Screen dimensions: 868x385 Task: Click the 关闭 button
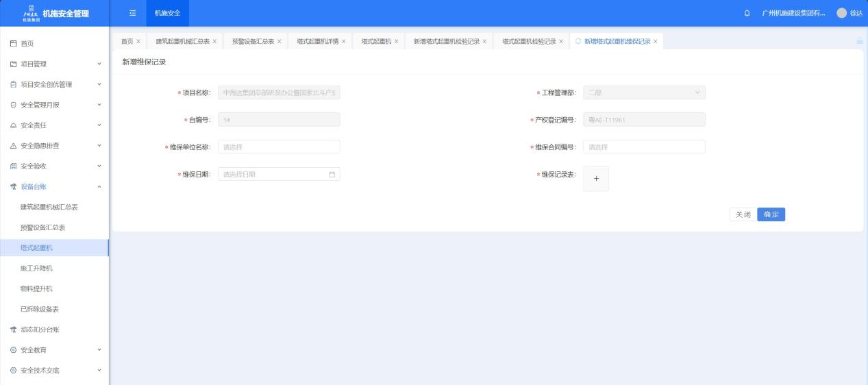tap(743, 214)
